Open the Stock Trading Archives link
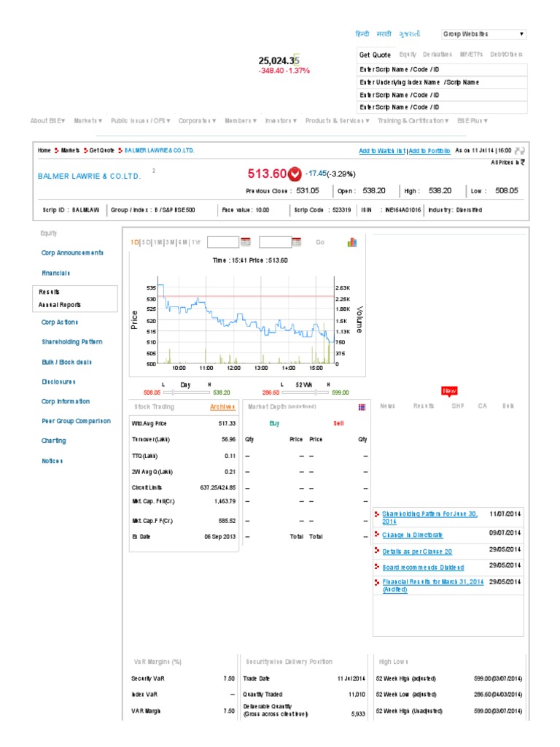The height and width of the screenshot is (747, 560). pos(222,407)
